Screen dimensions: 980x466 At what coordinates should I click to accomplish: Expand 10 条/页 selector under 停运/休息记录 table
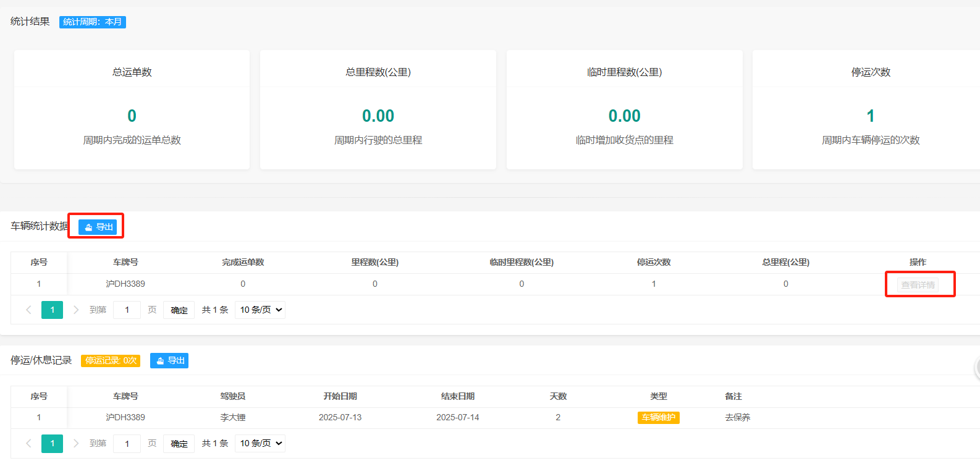click(260, 443)
